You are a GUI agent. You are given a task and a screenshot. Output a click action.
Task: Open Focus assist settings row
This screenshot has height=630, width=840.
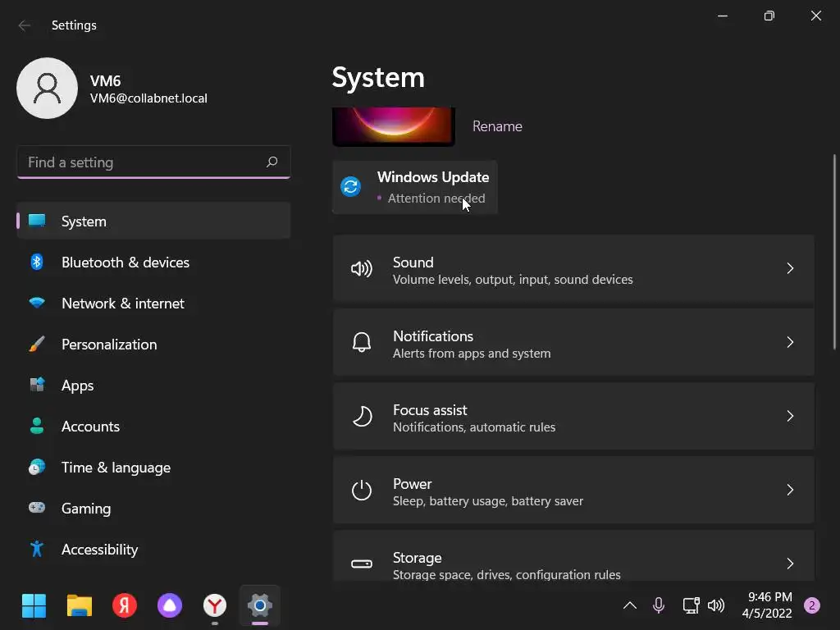click(x=573, y=416)
